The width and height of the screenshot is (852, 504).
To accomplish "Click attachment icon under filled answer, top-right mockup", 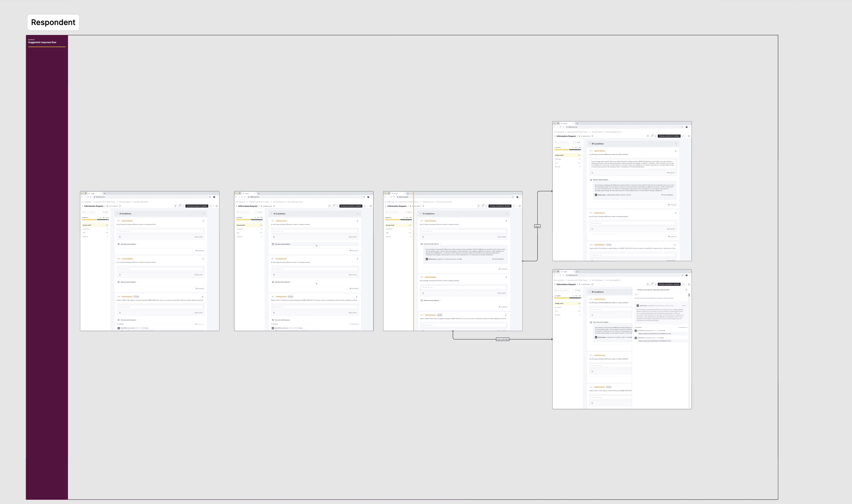I will [x=592, y=172].
